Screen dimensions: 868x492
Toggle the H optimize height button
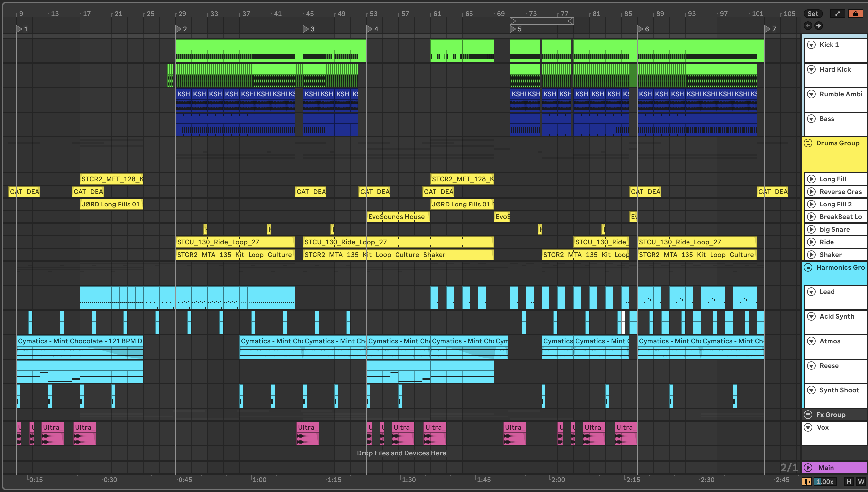click(x=849, y=481)
